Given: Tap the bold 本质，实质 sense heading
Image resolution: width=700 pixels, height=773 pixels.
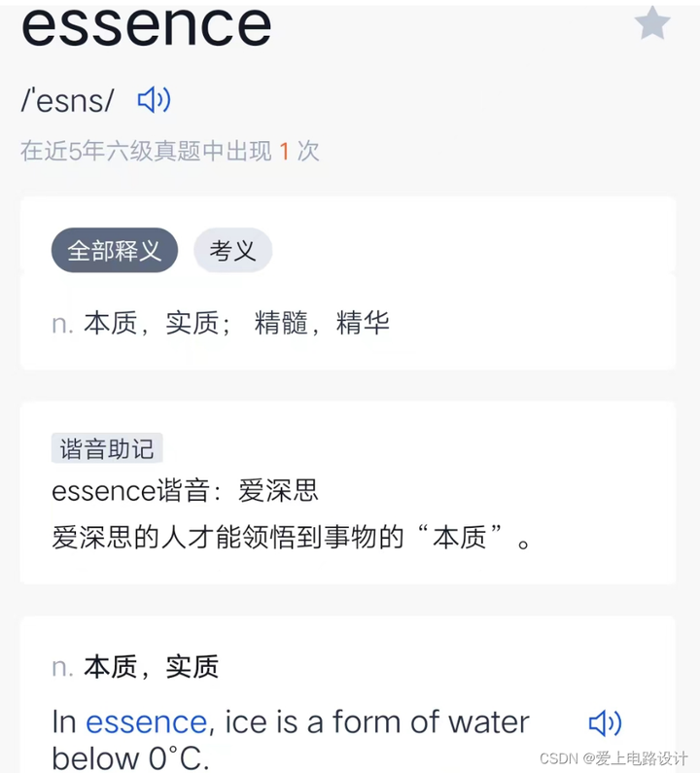Looking at the screenshot, I should click(151, 667).
